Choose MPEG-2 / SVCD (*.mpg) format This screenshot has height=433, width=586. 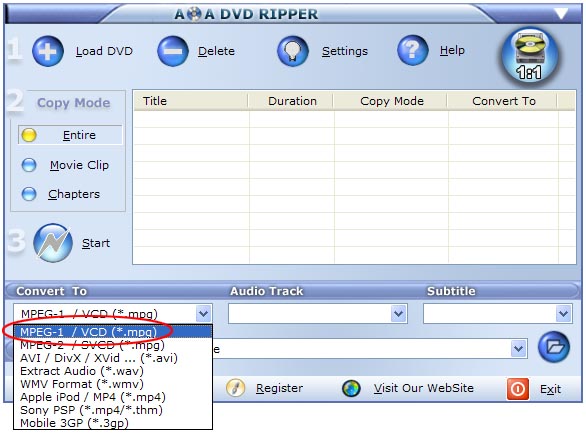[x=113, y=345]
